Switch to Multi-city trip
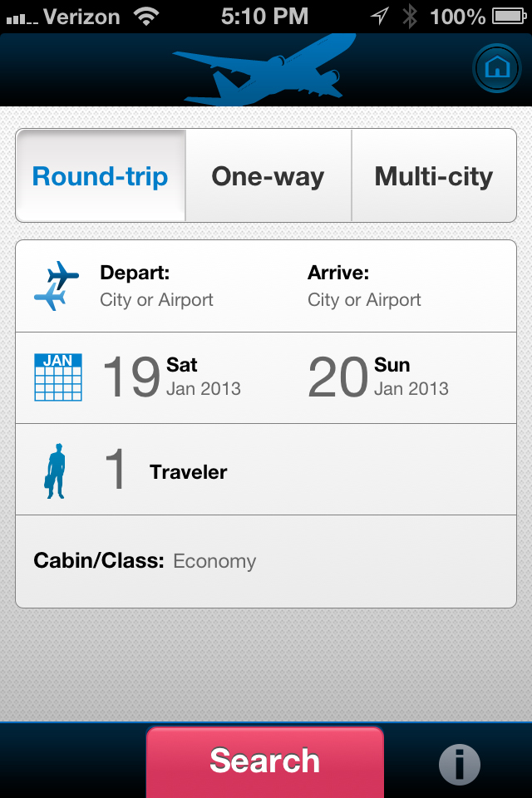532x798 pixels. click(433, 176)
